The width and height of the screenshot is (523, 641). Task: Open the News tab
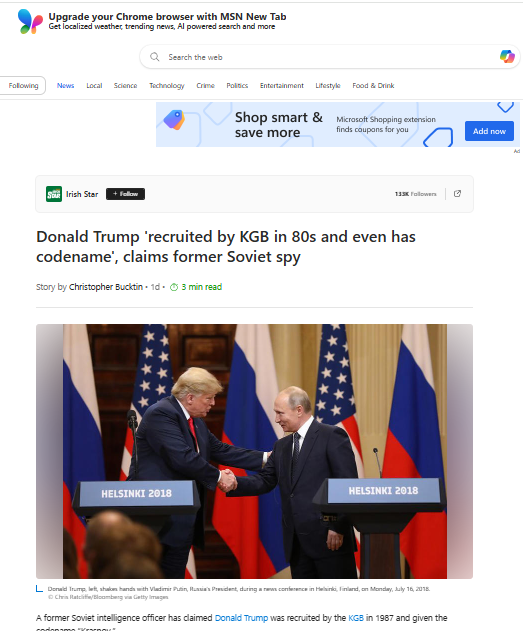[x=65, y=85]
